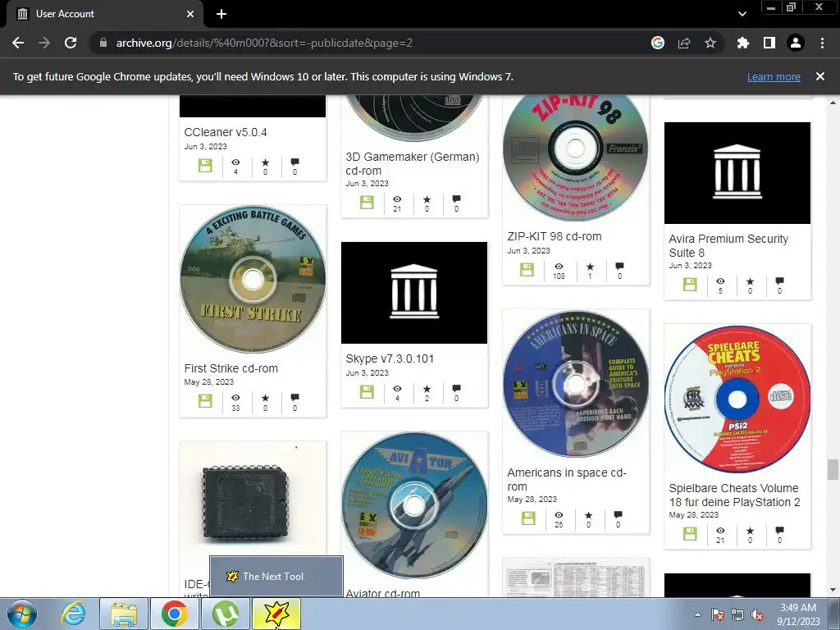Close the User Account tab

(190, 14)
